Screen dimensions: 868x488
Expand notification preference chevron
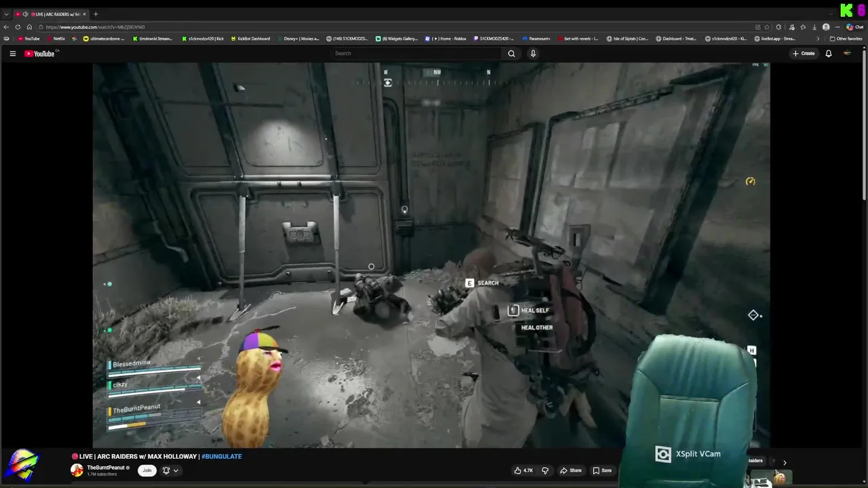[x=176, y=470]
